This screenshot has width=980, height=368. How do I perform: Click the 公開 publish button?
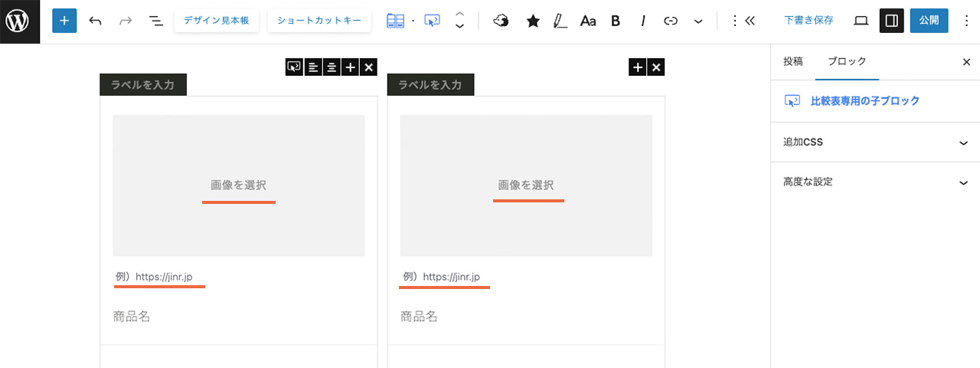(x=929, y=21)
